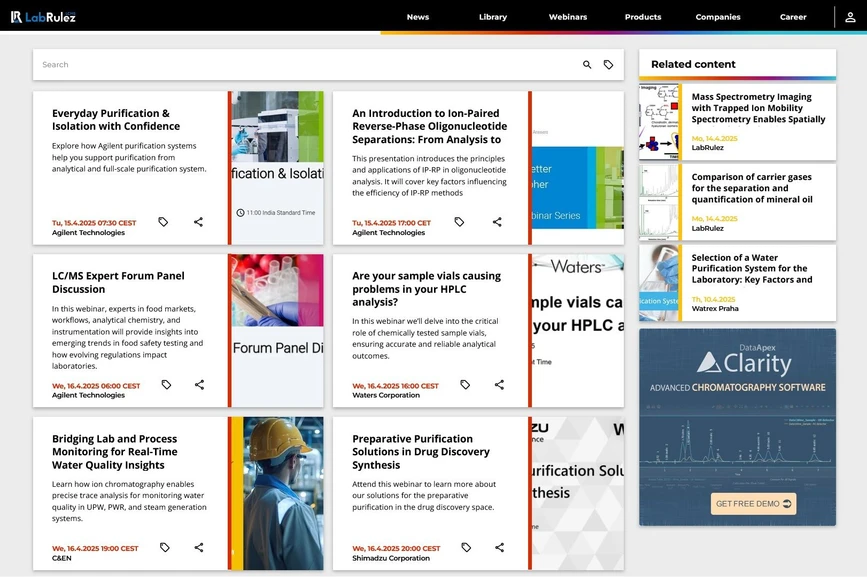Viewport: 867px width, 577px height.
Task: Open the user account icon
Action: tap(850, 17)
